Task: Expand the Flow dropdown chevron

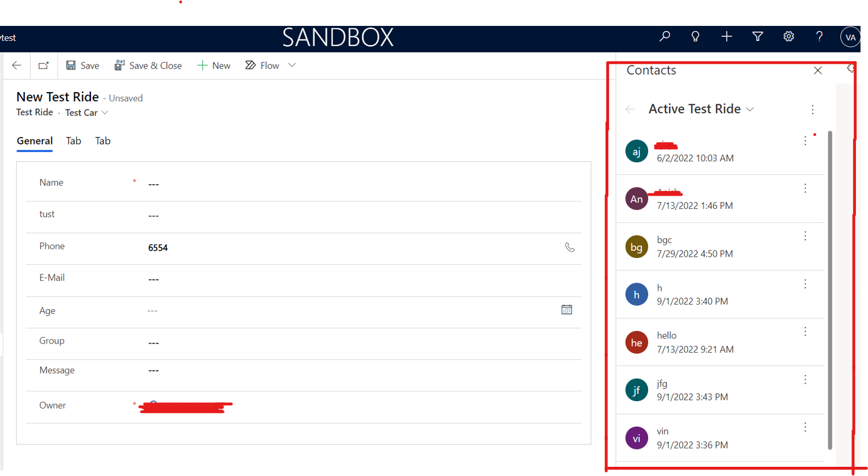Action: click(292, 66)
